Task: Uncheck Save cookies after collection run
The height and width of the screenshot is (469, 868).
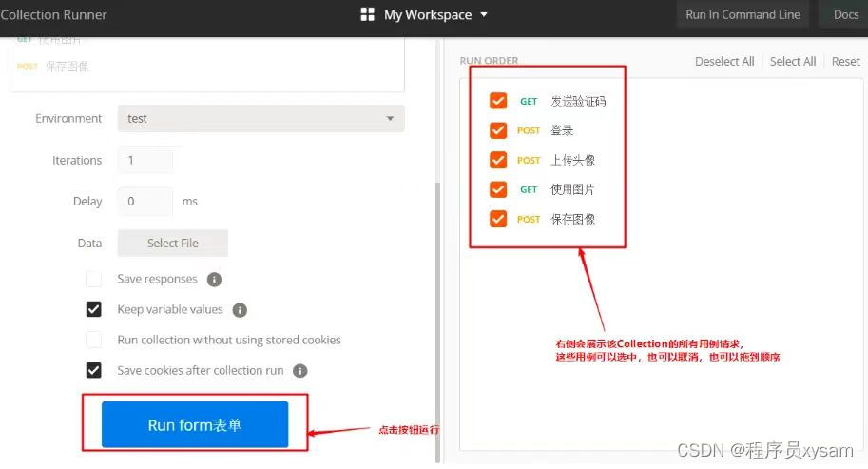Action: point(93,370)
